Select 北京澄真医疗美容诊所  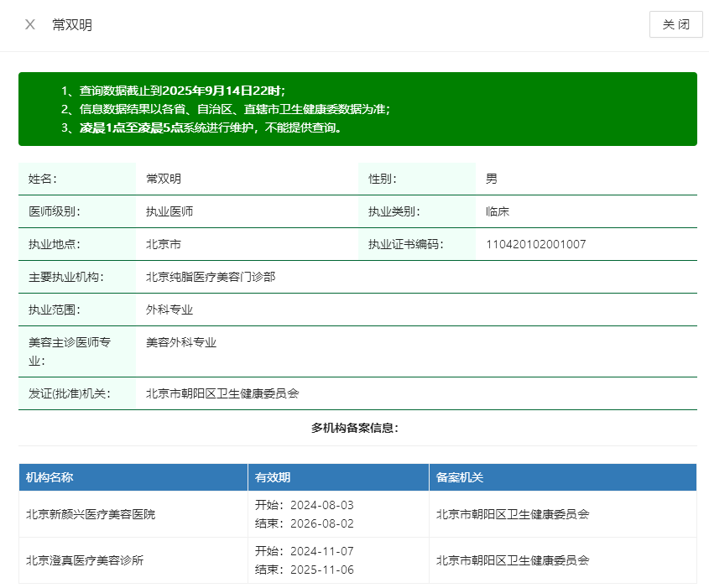(x=85, y=560)
